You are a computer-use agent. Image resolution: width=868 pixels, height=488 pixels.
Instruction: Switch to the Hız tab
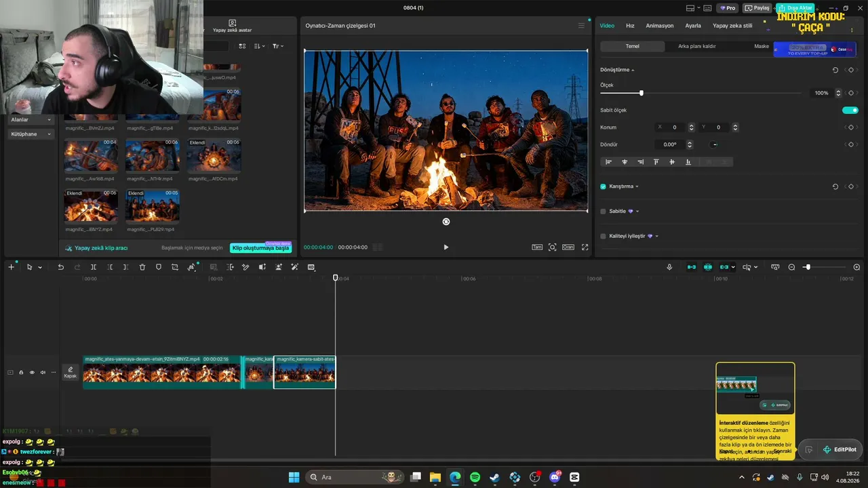tap(630, 26)
